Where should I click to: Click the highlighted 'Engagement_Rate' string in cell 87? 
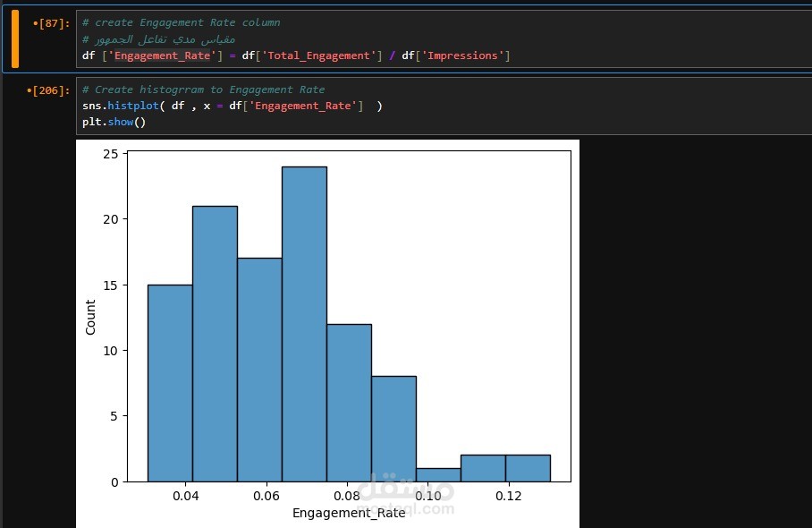point(162,55)
